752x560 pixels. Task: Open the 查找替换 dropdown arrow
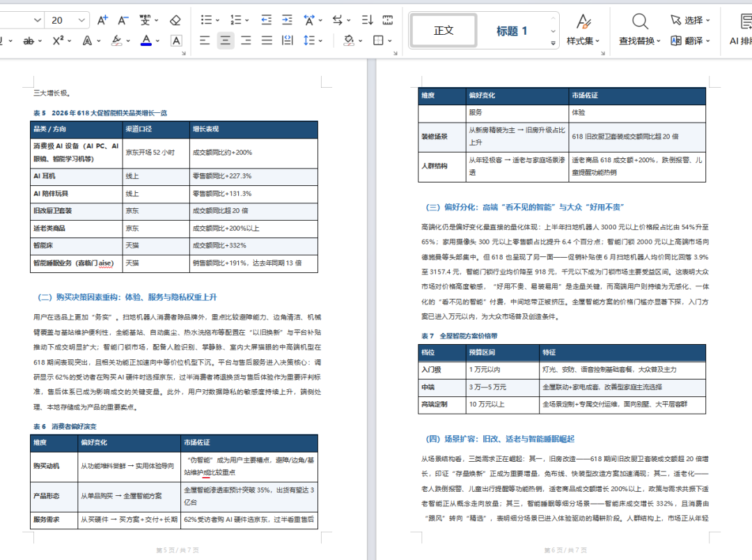(659, 41)
